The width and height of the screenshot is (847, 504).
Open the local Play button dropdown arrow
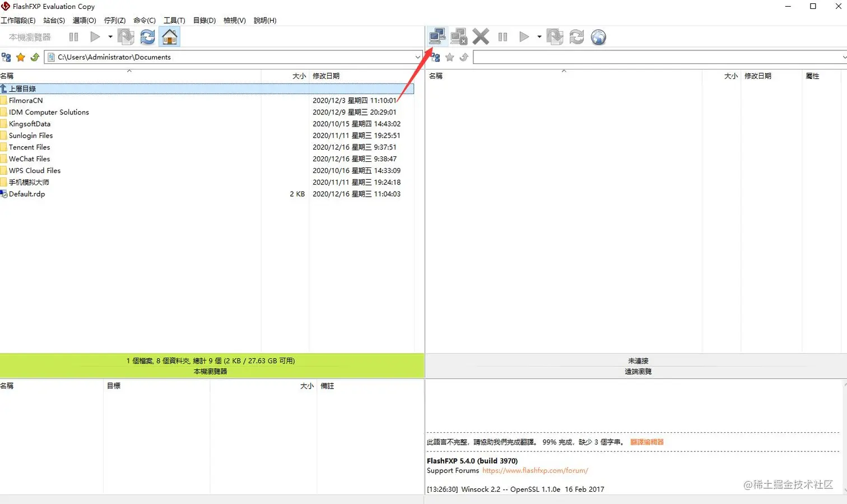(x=110, y=37)
